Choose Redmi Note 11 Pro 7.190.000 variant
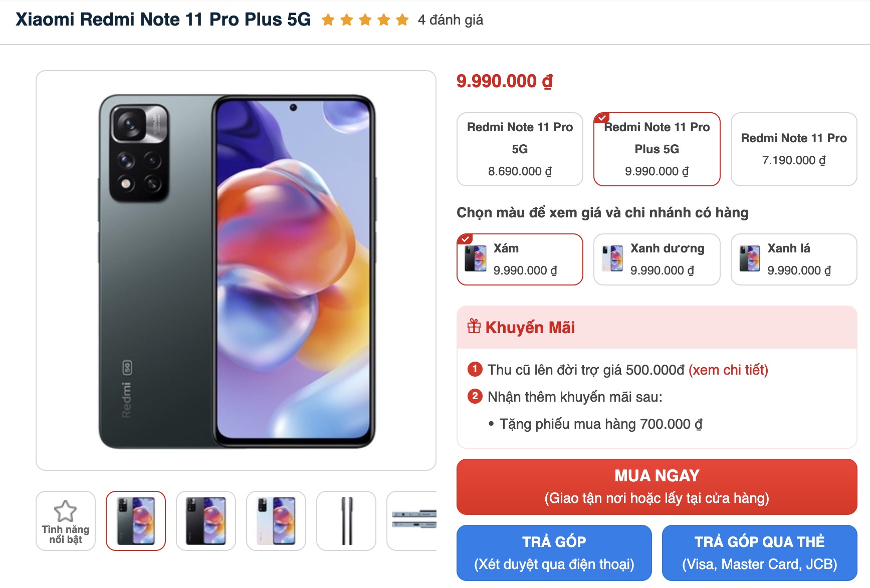This screenshot has height=588, width=870. click(x=794, y=149)
